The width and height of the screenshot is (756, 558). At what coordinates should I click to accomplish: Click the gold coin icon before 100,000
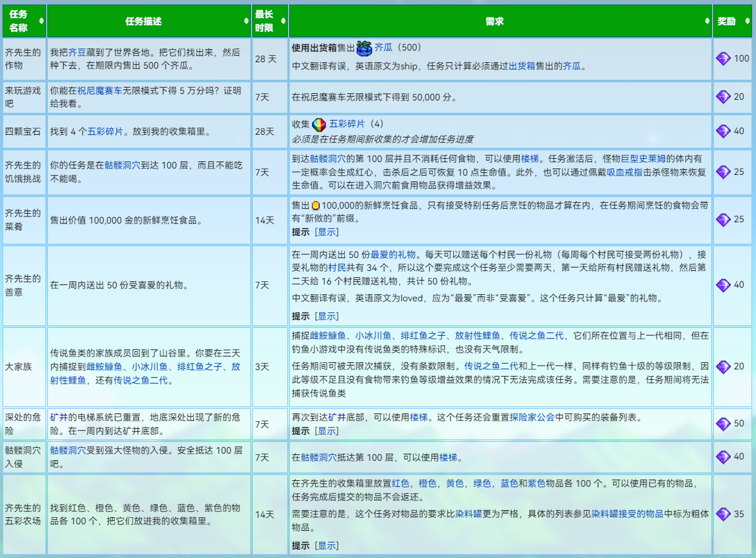tap(316, 205)
